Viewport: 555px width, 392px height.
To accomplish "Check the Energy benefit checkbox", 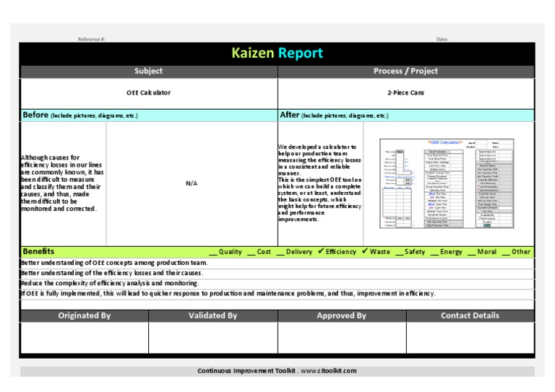I will coord(434,252).
